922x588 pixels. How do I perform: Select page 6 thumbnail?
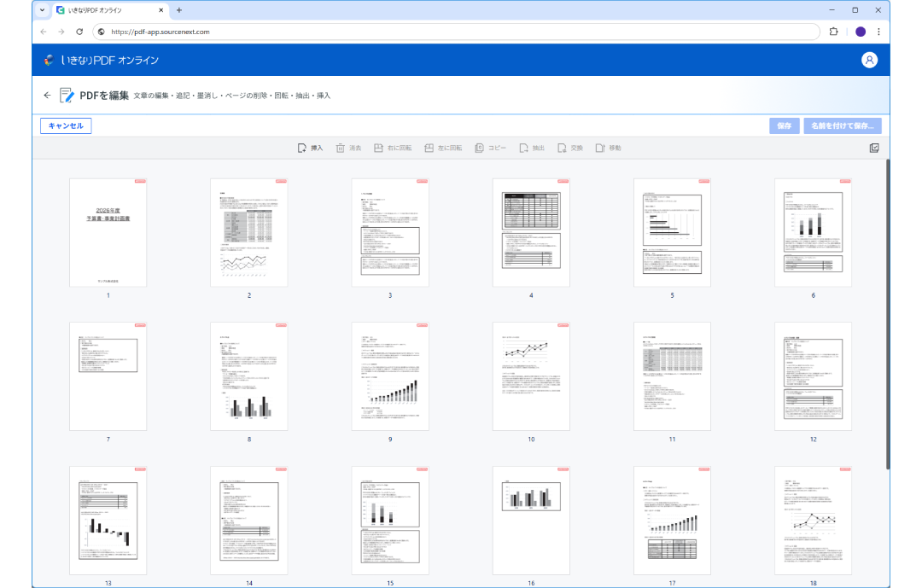(814, 233)
